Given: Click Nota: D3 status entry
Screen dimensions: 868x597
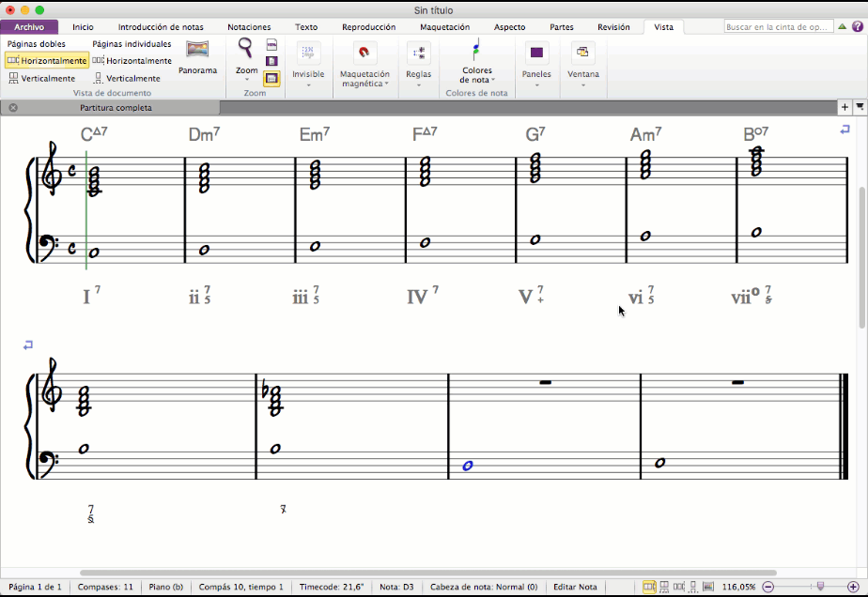Looking at the screenshot, I should [x=396, y=587].
